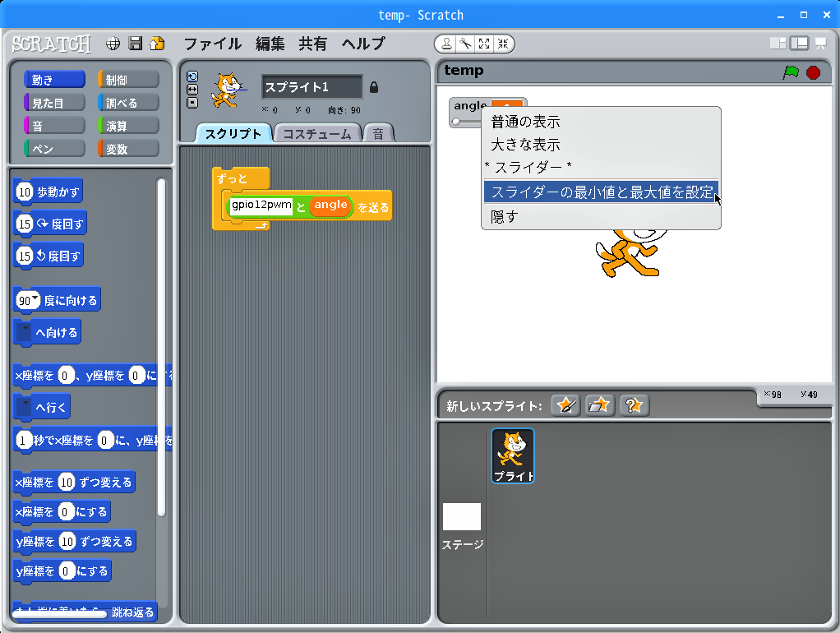This screenshot has width=840, height=633.
Task: Choose 大きな表示 from the context menu
Action: [601, 145]
